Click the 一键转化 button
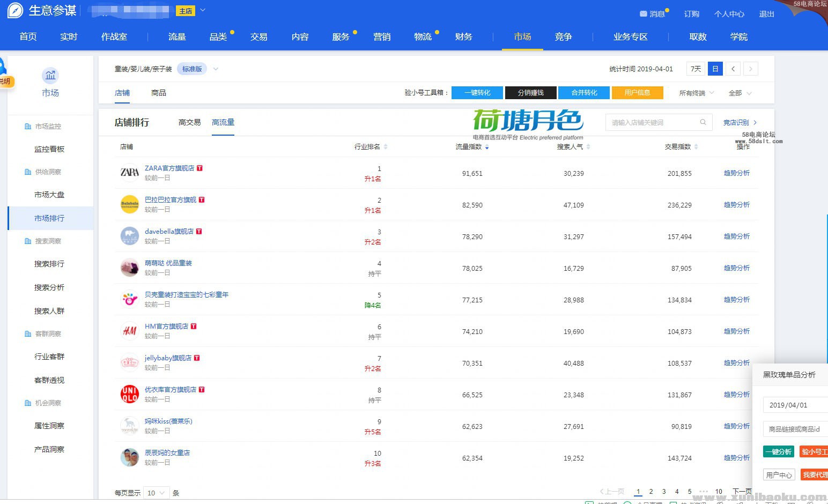828x504 pixels. [477, 93]
